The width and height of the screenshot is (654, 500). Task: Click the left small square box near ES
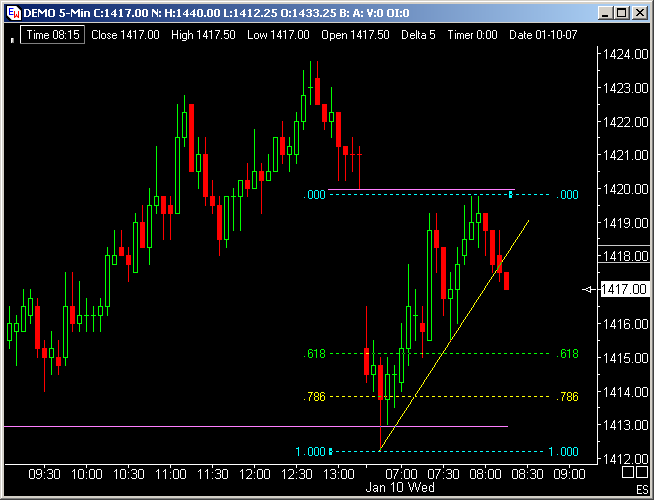628,472
